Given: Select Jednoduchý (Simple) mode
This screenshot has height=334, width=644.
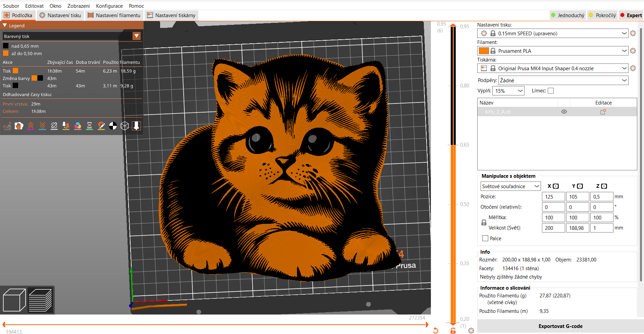Looking at the screenshot, I should click(x=568, y=15).
